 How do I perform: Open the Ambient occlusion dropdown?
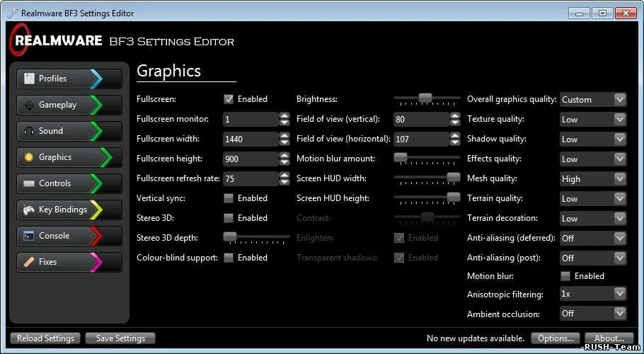[593, 314]
